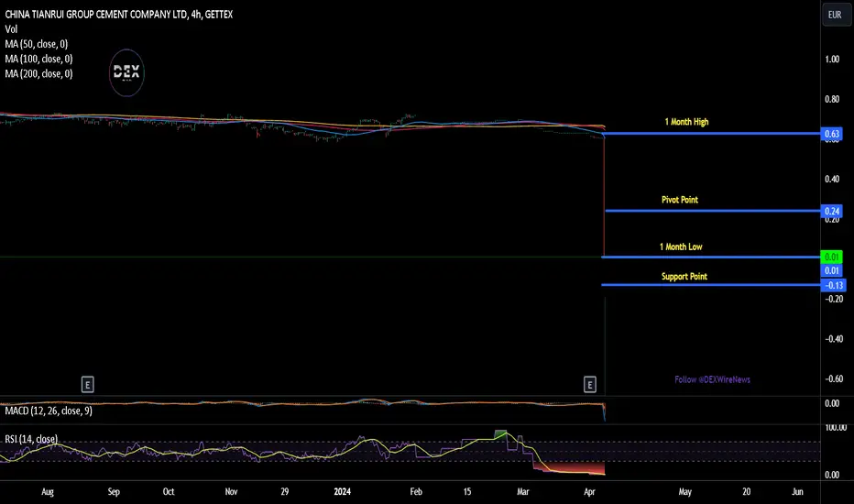
Task: Click the DEX logo circle
Action: click(126, 72)
